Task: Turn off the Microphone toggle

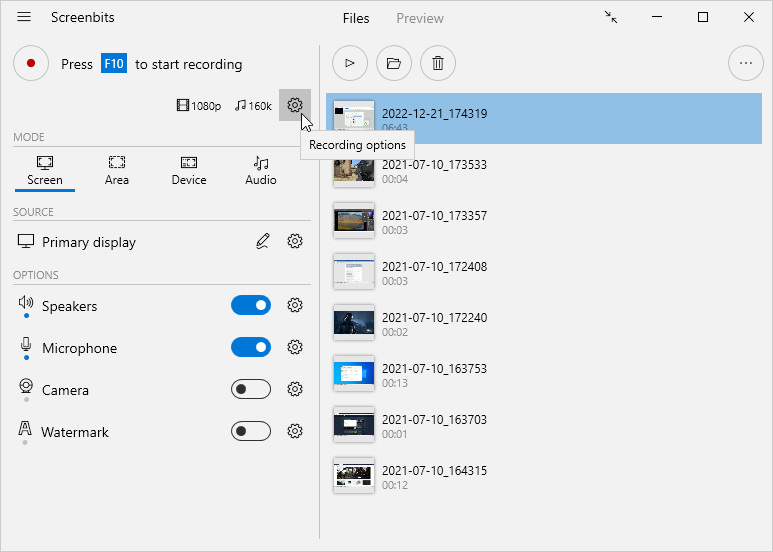Action: click(251, 347)
